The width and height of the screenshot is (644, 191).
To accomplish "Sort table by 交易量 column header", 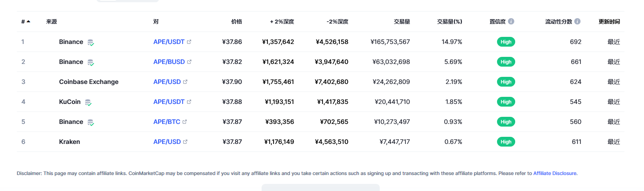I will pyautogui.click(x=402, y=21).
